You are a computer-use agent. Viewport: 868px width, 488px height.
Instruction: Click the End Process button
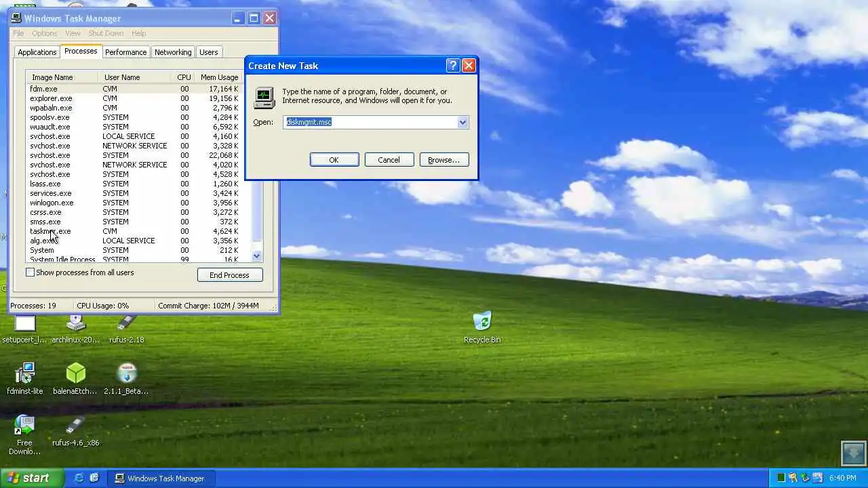click(230, 275)
